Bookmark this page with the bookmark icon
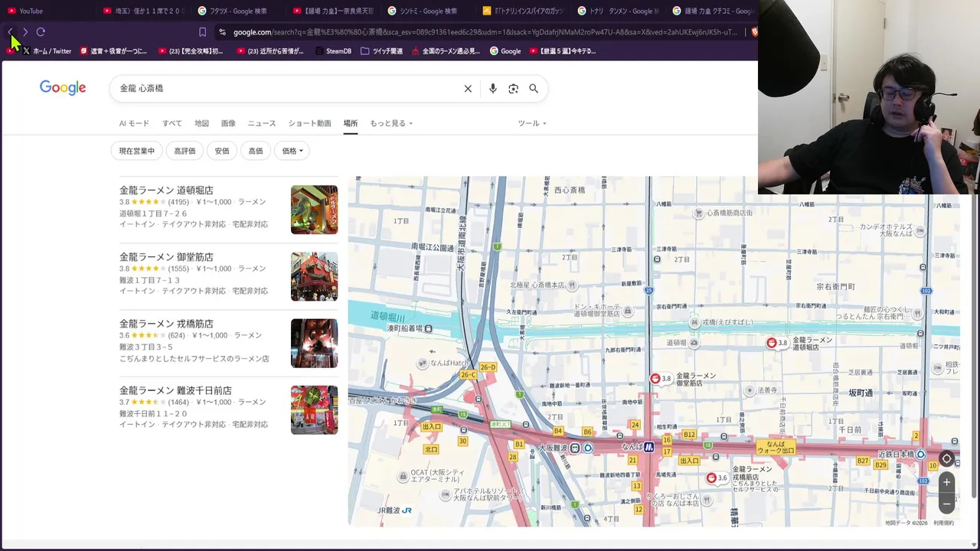Viewport: 980px width, 551px height. [x=202, y=32]
